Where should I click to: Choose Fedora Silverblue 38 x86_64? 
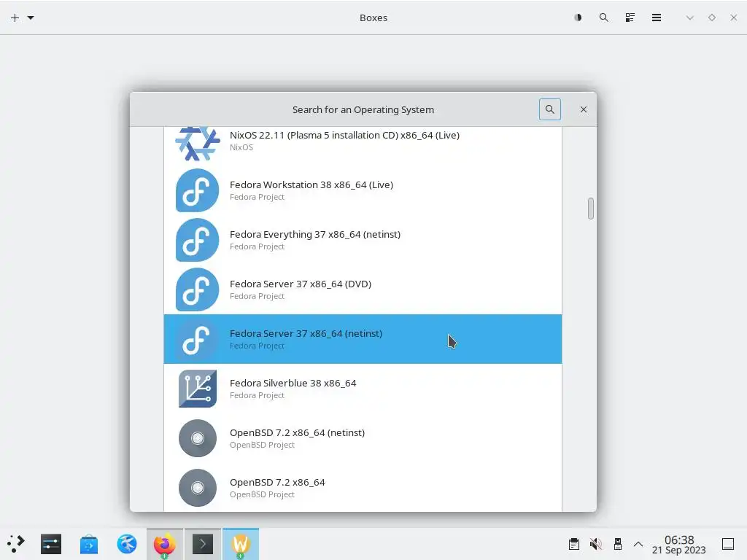click(363, 389)
